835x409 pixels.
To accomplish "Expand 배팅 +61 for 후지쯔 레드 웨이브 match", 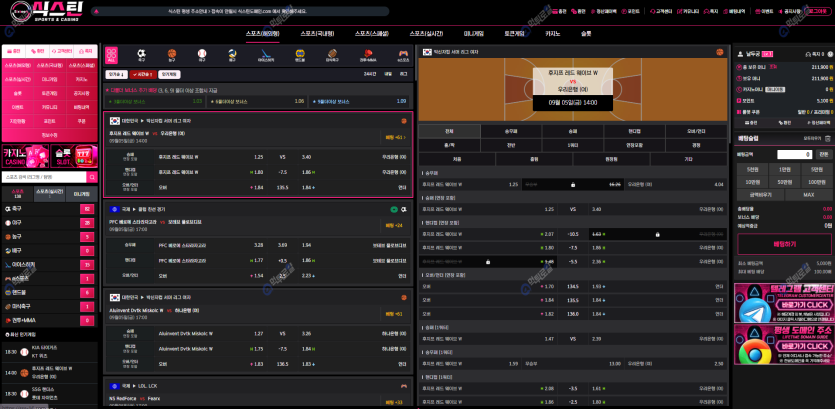I will tap(395, 137).
